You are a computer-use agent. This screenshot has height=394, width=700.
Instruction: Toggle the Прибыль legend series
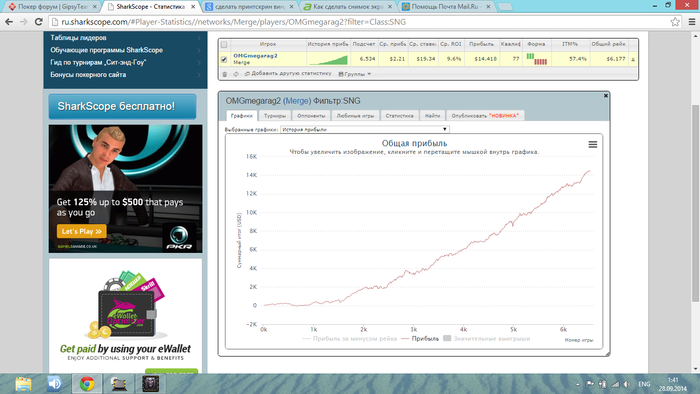[x=420, y=339]
